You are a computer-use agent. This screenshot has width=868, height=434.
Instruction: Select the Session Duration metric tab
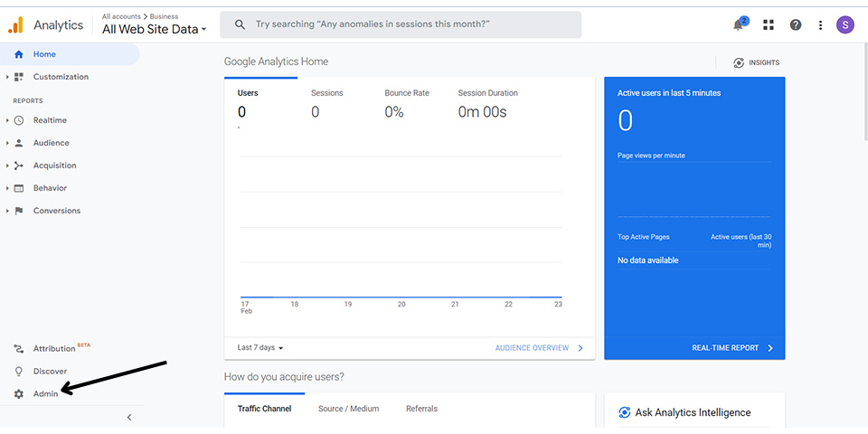tap(489, 105)
